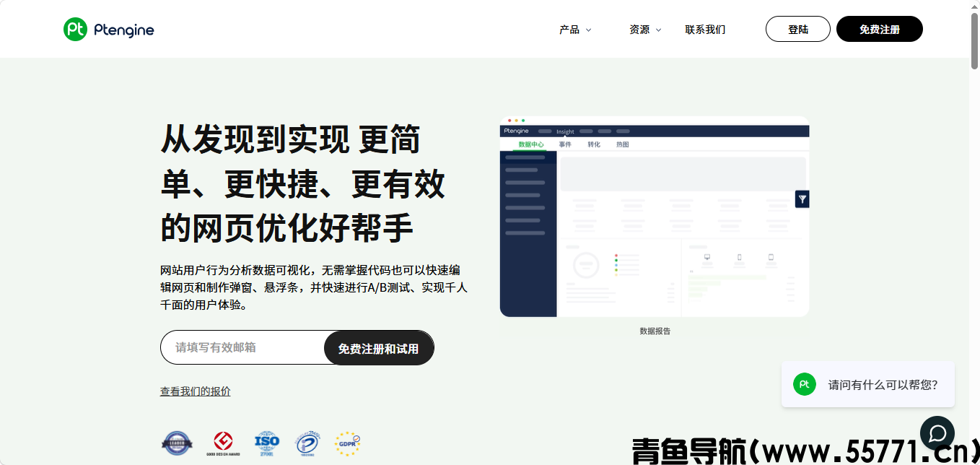980x465 pixels.
Task: Open the chat bubble widget icon
Action: coord(937,433)
